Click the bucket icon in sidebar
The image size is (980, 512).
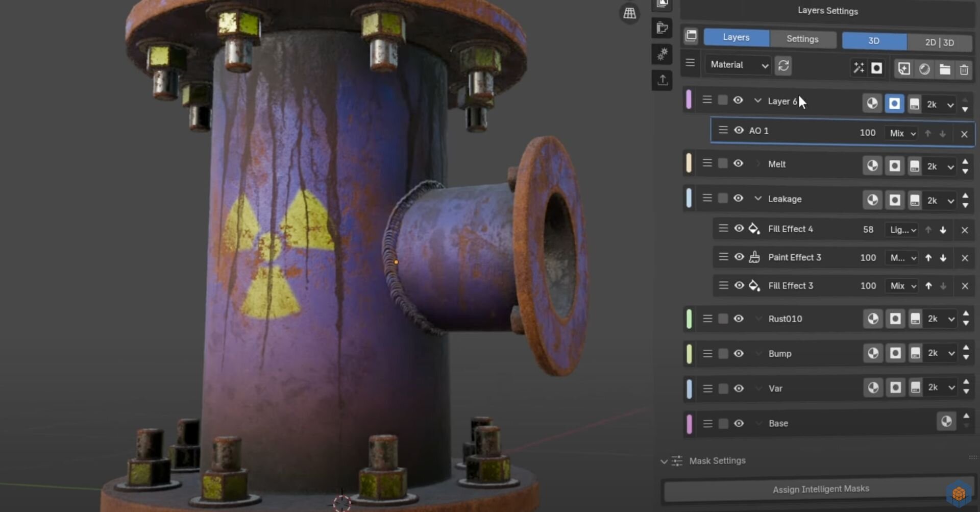pos(663,28)
